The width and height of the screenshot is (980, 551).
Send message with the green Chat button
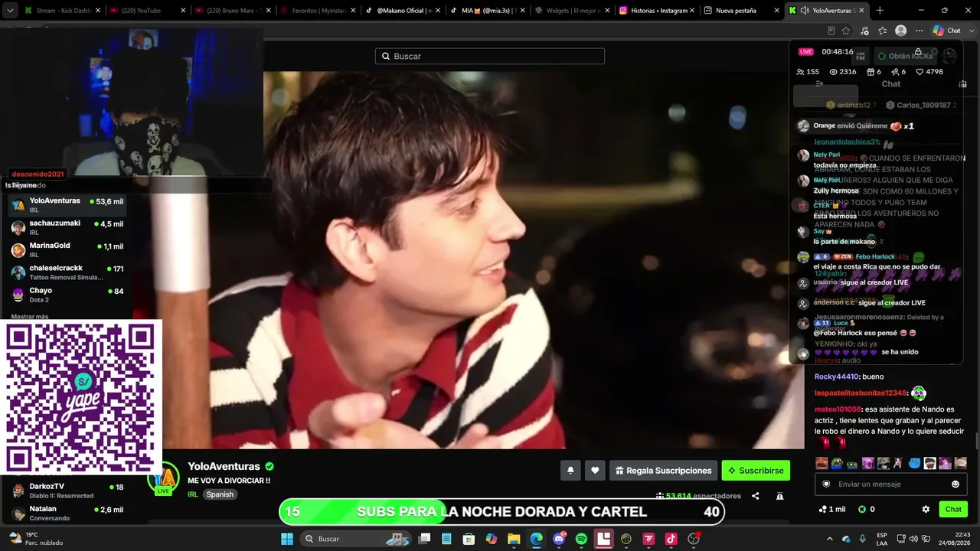click(953, 509)
